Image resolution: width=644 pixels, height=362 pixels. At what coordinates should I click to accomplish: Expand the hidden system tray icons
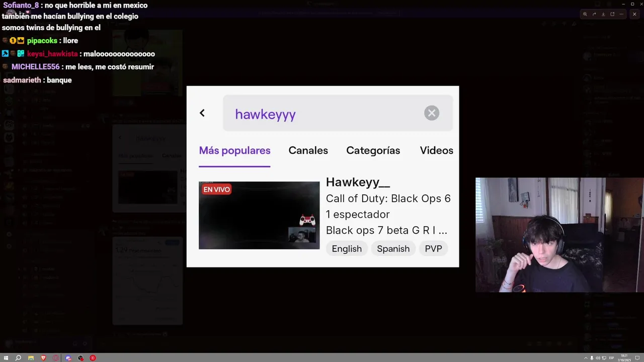click(x=585, y=358)
